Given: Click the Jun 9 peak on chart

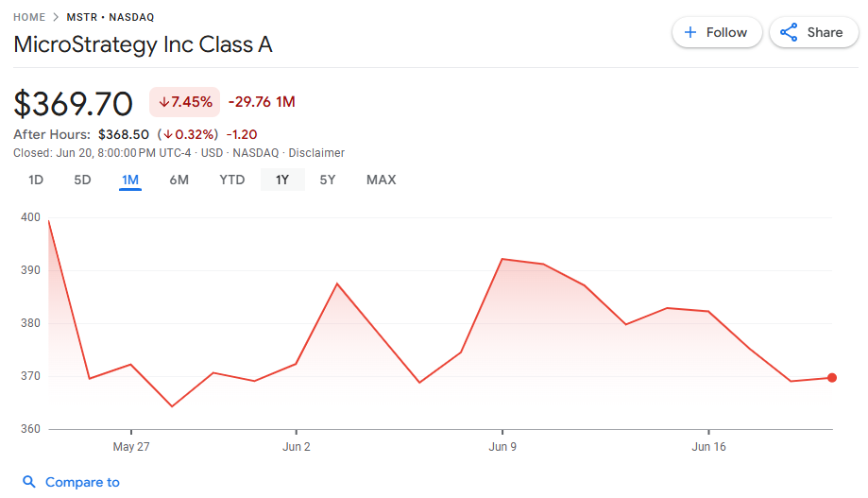Looking at the screenshot, I should pos(502,259).
